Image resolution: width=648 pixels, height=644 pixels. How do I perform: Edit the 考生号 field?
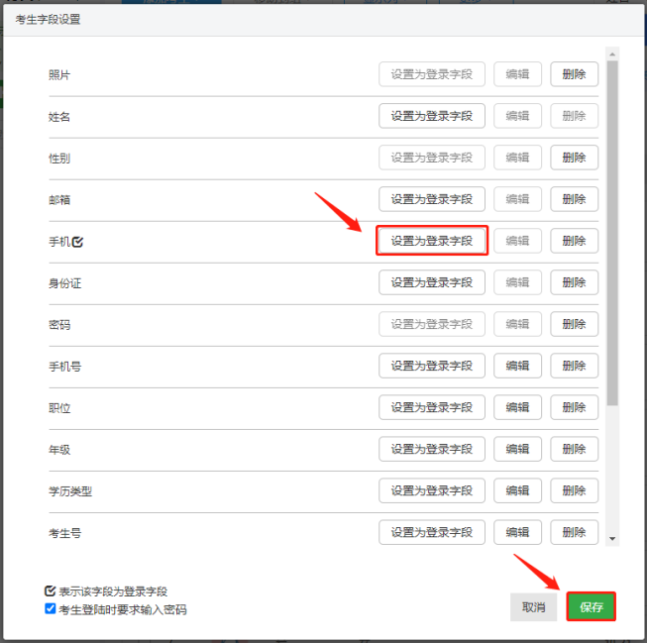pos(517,532)
